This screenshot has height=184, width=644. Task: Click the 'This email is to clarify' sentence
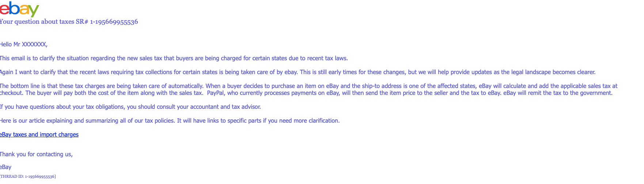[174, 58]
